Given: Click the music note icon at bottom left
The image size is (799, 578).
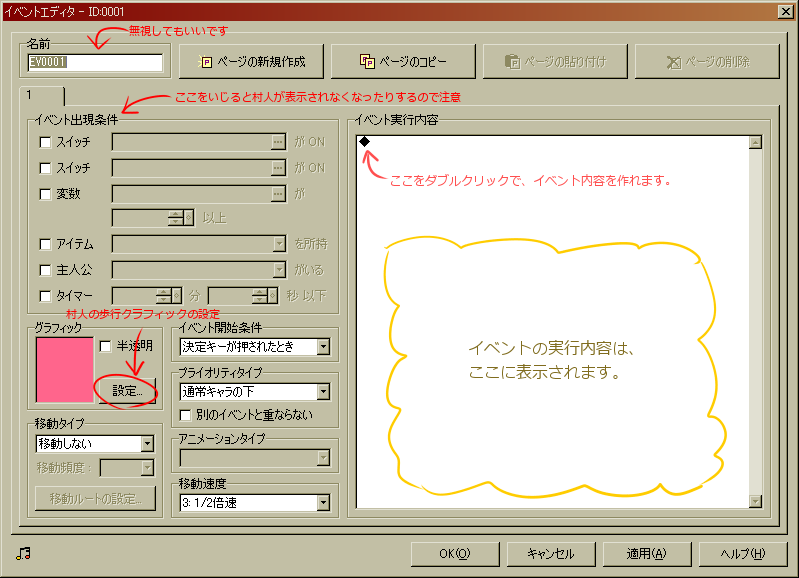Looking at the screenshot, I should pos(22,553).
